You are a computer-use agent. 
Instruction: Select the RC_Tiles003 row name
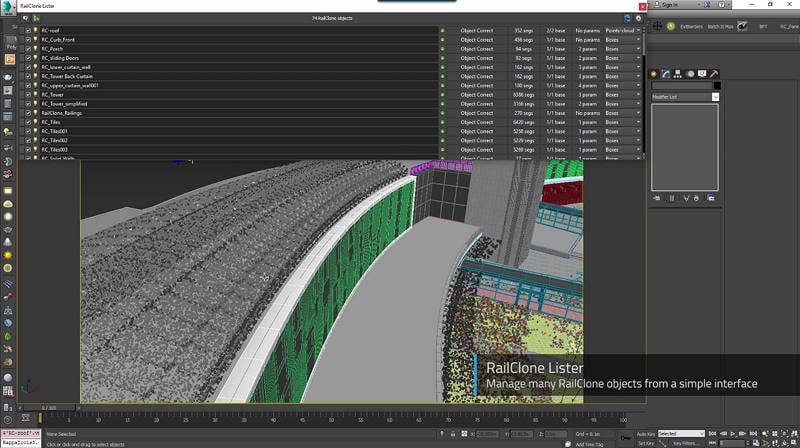[55, 150]
